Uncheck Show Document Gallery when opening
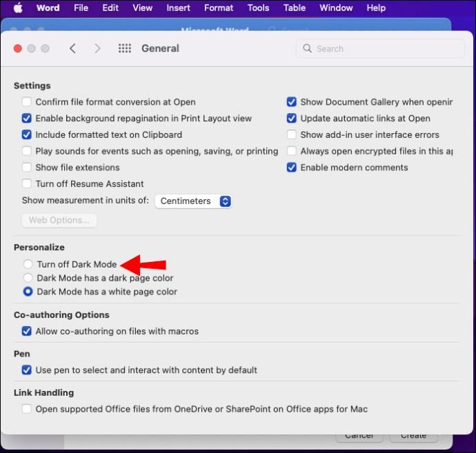 291,101
